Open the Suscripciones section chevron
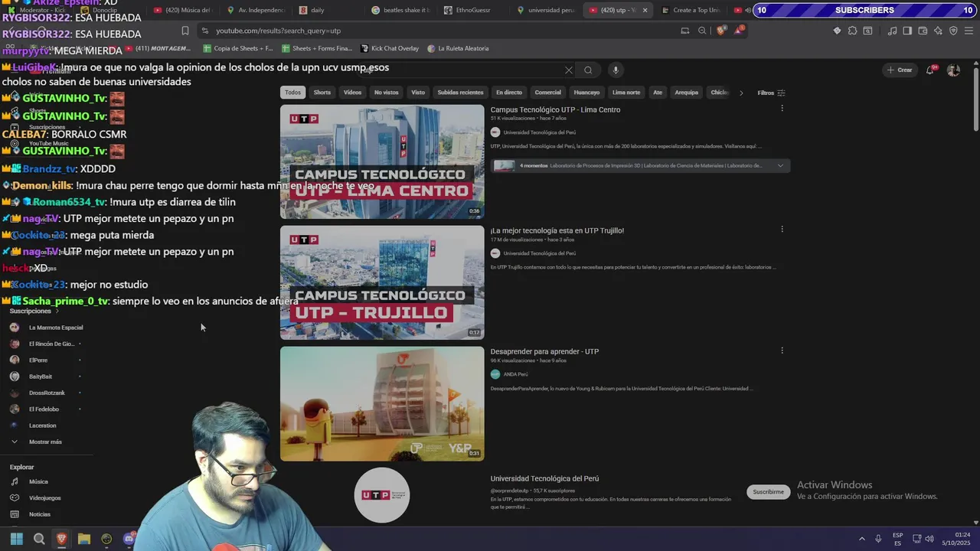Viewport: 980px width, 551px height. 57,311
